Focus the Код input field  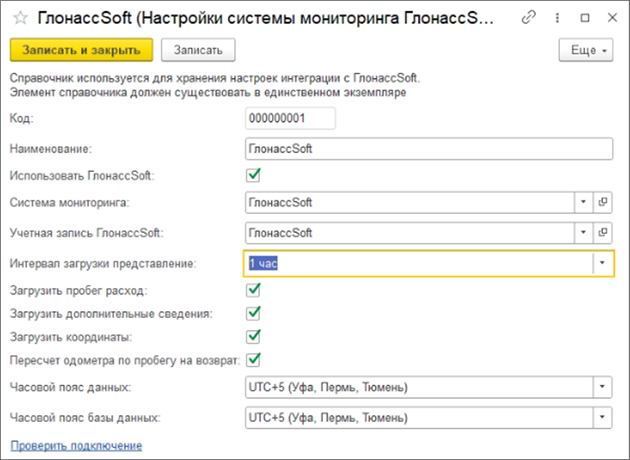coord(290,118)
